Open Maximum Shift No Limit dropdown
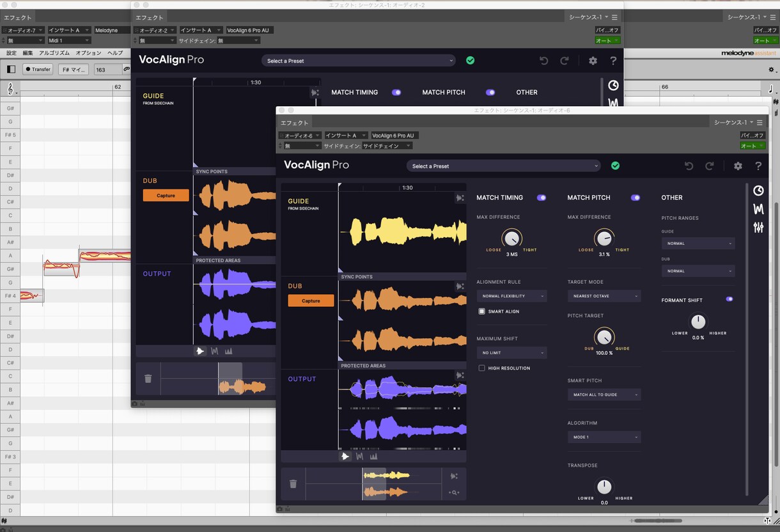This screenshot has height=532, width=780. [x=511, y=353]
